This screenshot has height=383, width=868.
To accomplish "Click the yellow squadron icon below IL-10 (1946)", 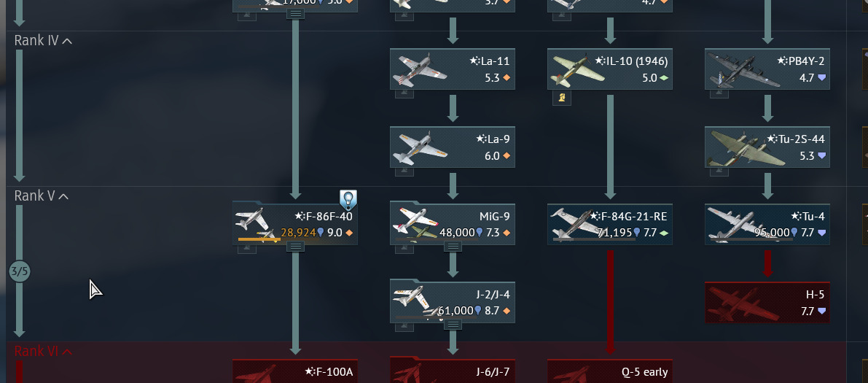I will [561, 98].
